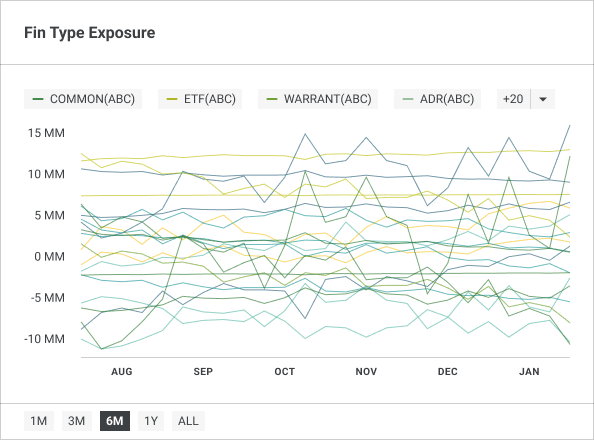594x440 pixels.
Task: Click the WARRANT(ABC) green color dash
Action: tap(272, 99)
